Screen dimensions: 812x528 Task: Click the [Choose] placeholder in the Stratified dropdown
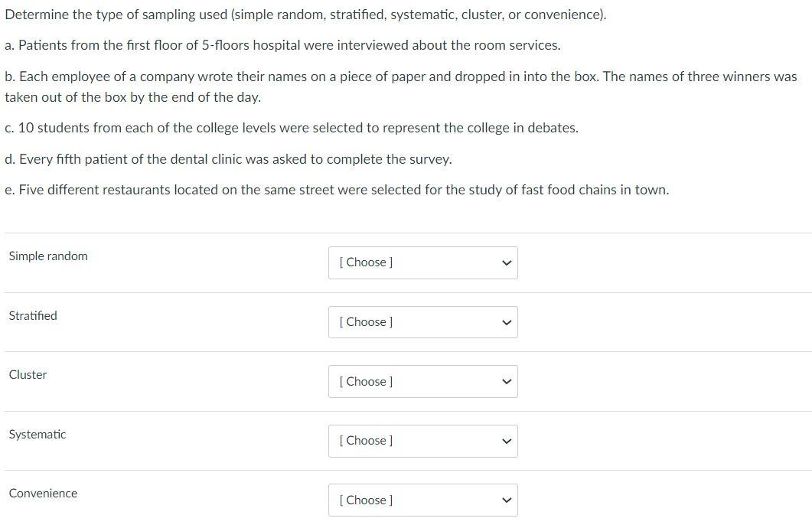coord(366,322)
